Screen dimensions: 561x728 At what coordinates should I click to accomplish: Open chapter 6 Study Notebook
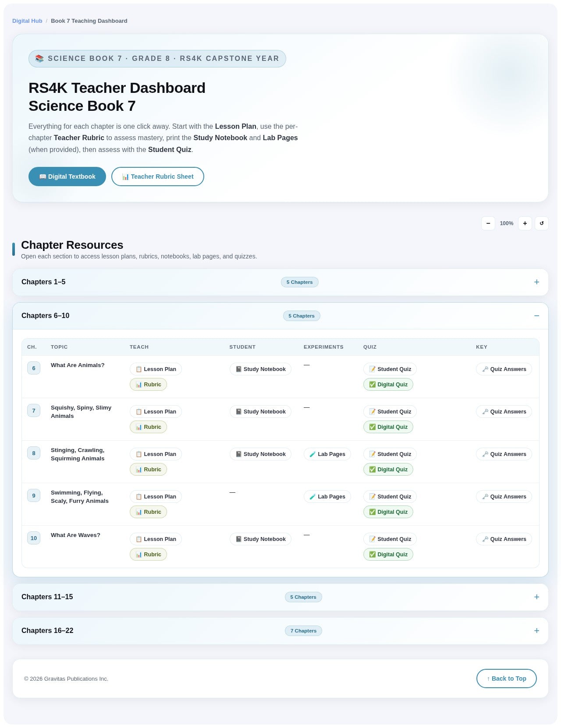[260, 369]
